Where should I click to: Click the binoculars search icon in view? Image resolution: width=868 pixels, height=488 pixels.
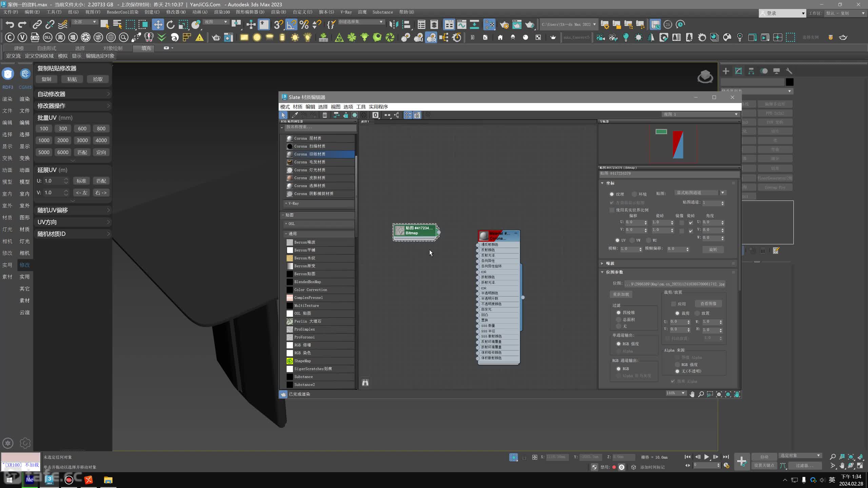[x=365, y=383]
